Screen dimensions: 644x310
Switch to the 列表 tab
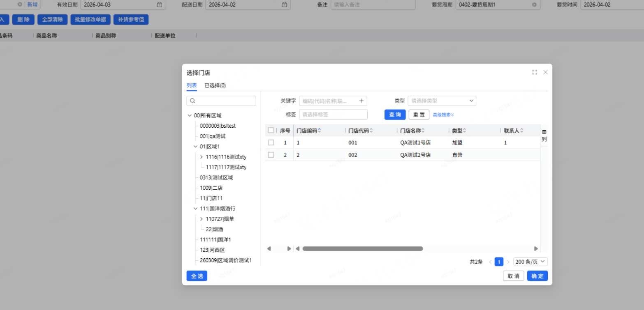point(192,85)
